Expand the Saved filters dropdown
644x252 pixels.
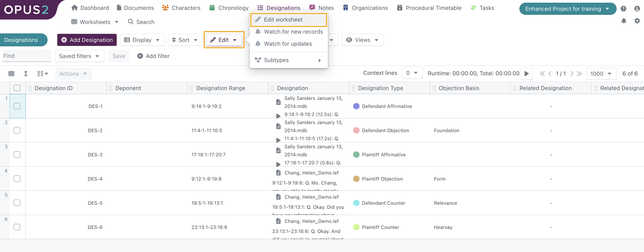[79, 56]
